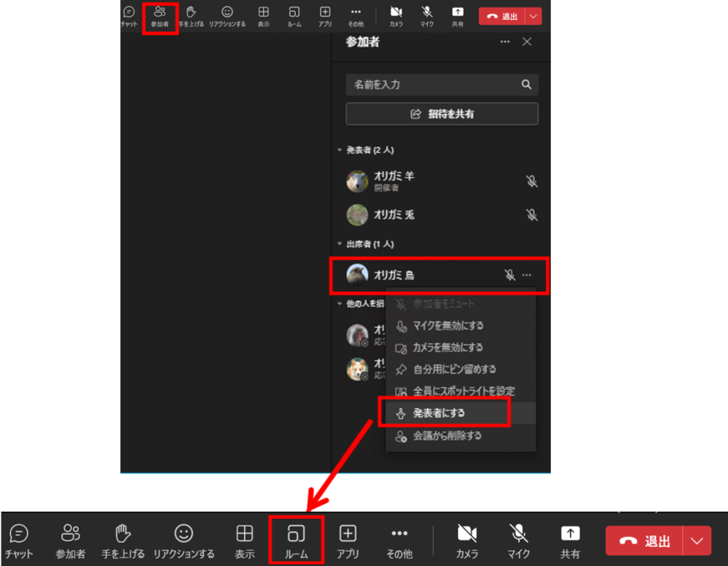Expand the arrow next to the large 退出 button

pos(697,541)
